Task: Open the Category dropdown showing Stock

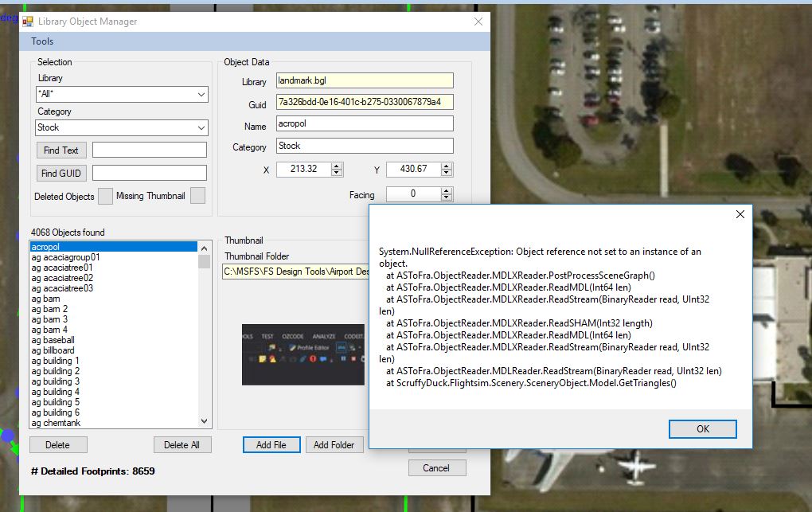Action: pyautogui.click(x=201, y=127)
